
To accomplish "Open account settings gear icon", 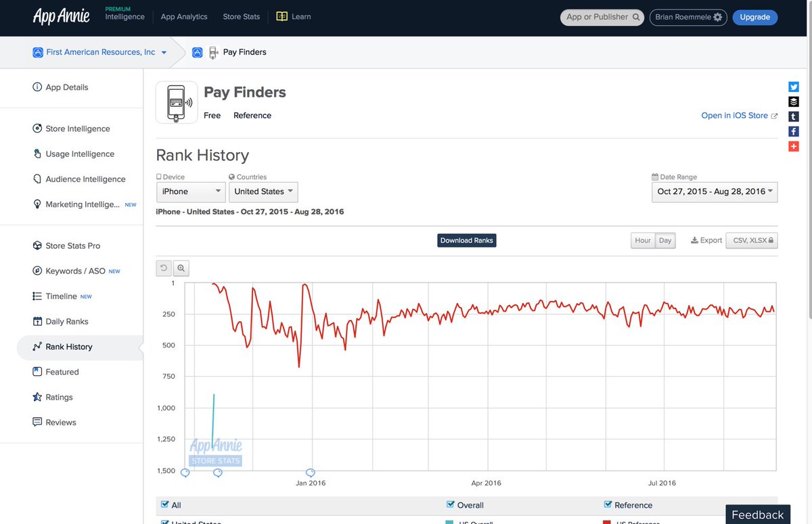I will click(718, 18).
